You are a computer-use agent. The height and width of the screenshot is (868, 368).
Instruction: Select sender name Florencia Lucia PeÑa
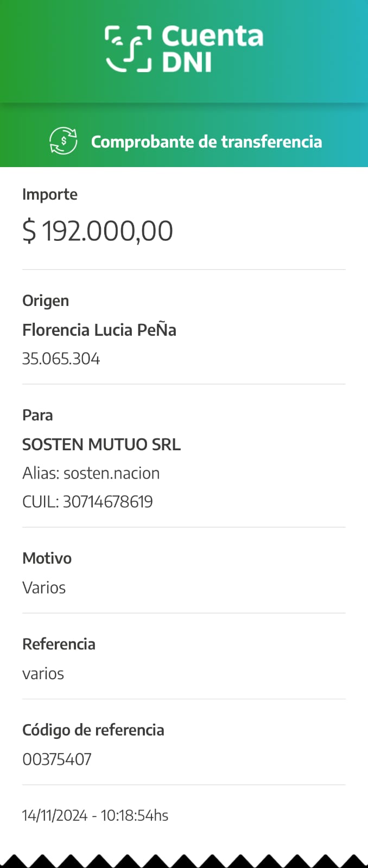click(99, 330)
